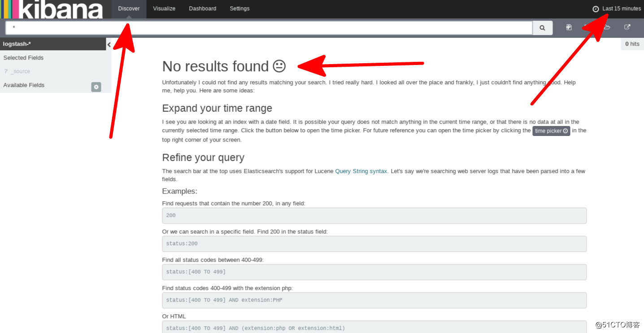Click the 'Examples:' subheading

click(179, 191)
